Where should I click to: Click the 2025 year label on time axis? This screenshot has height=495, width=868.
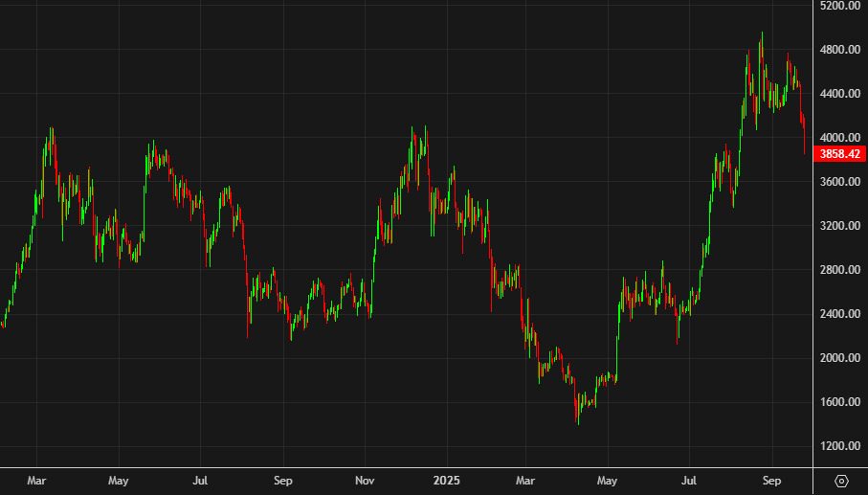448,480
